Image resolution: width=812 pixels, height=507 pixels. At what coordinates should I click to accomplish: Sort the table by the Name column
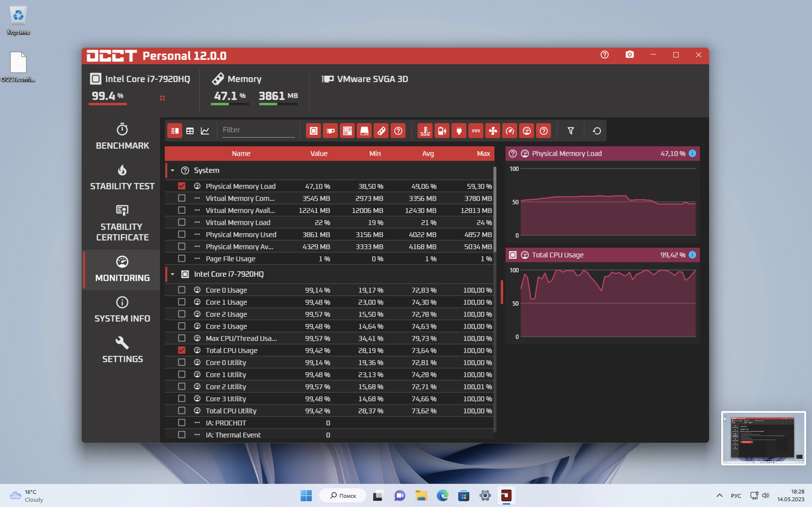click(x=241, y=154)
